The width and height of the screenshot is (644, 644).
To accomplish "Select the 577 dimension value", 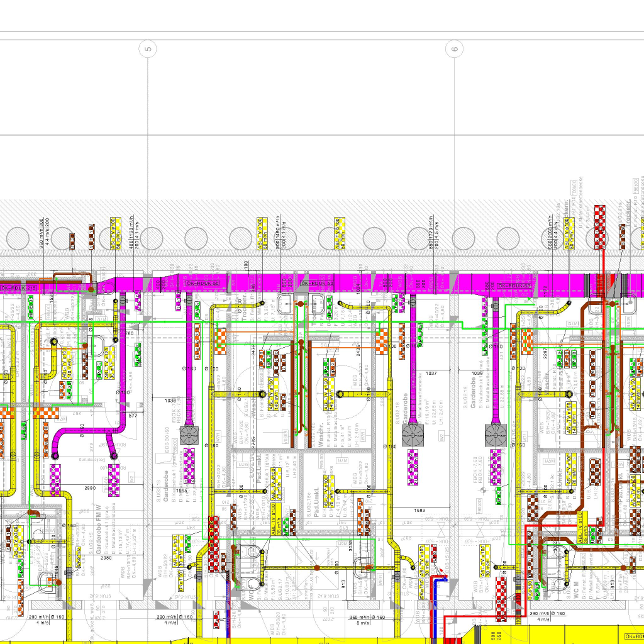I will point(132,416).
